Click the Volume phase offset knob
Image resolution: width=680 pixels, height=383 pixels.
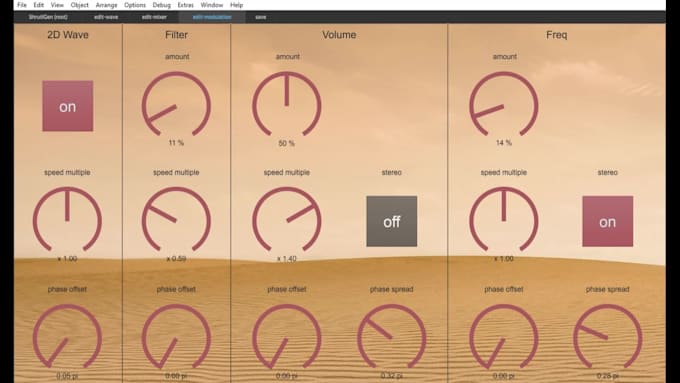click(287, 337)
